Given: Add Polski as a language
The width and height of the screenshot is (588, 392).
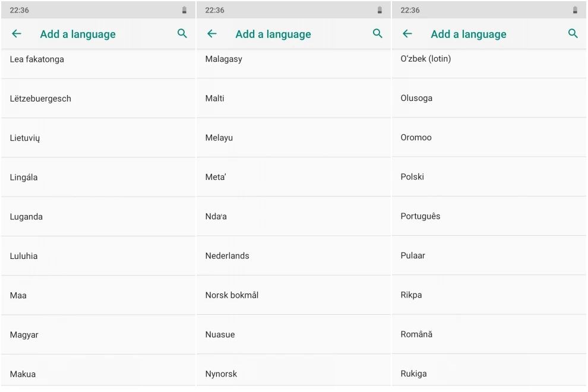Looking at the screenshot, I should (x=489, y=177).
